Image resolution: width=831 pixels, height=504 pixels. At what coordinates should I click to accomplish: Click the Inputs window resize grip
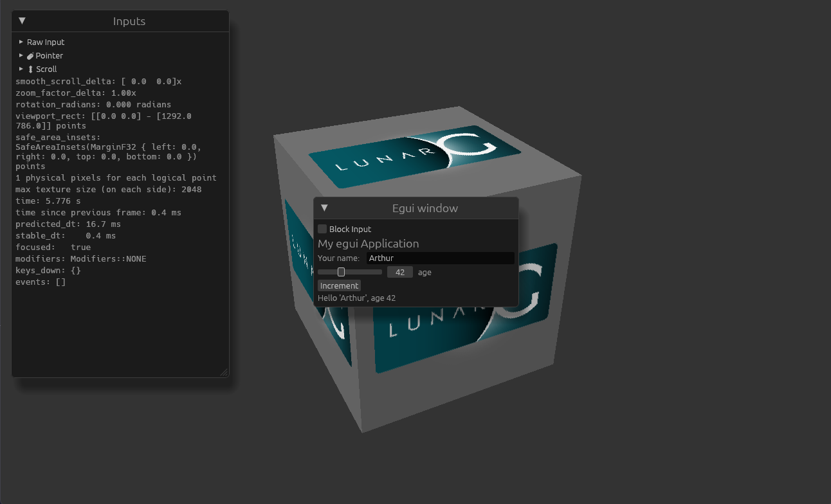point(223,372)
